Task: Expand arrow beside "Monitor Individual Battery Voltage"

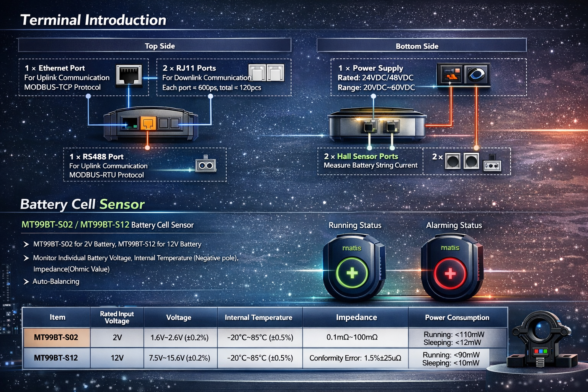Action: 26,258
